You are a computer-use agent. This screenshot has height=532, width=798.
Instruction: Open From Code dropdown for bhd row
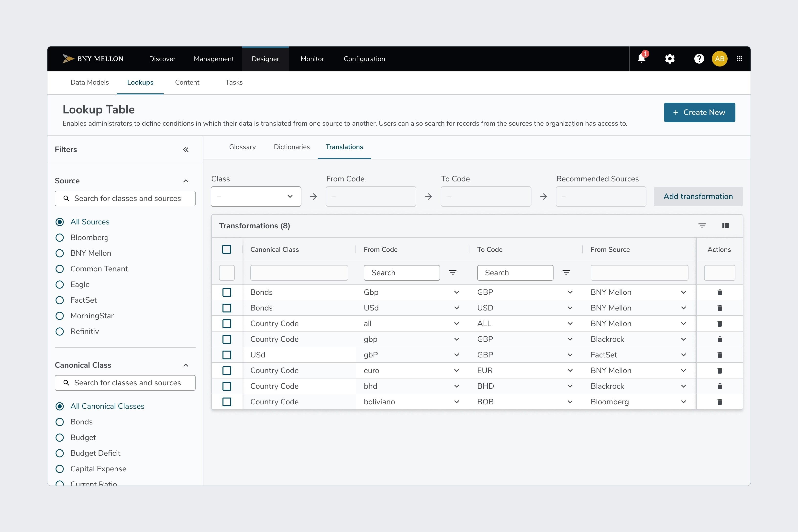(x=456, y=386)
